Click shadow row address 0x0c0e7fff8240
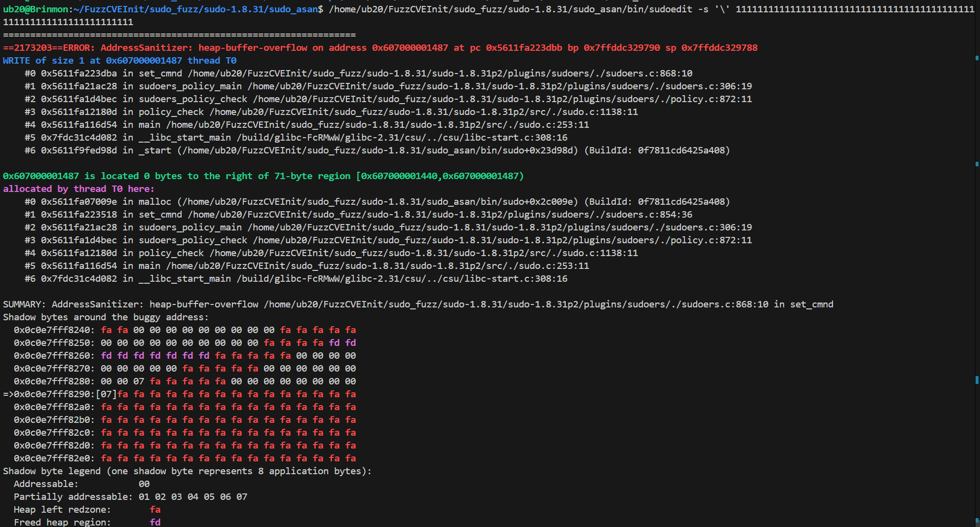The height and width of the screenshot is (527, 980). (54, 330)
